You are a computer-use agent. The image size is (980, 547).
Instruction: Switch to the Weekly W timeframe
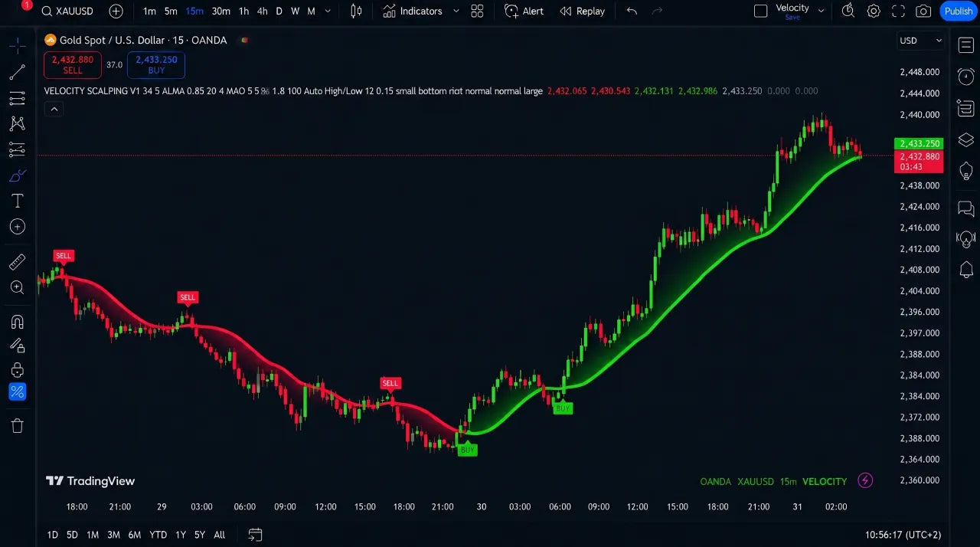coord(295,11)
